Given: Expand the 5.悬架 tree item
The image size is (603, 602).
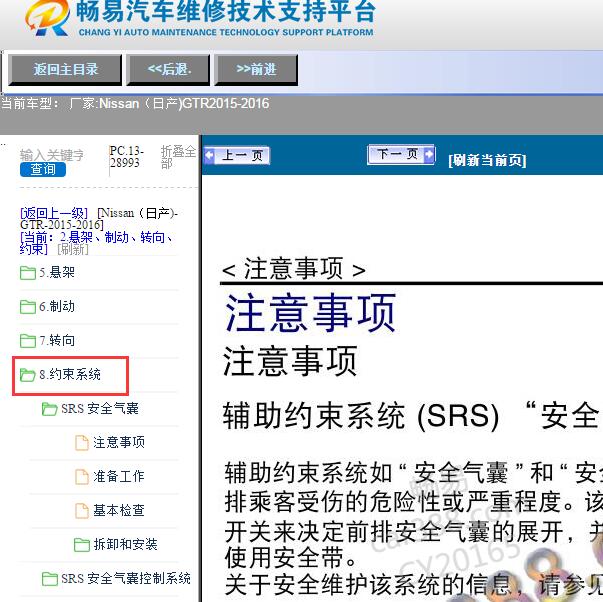Looking at the screenshot, I should click(57, 272).
